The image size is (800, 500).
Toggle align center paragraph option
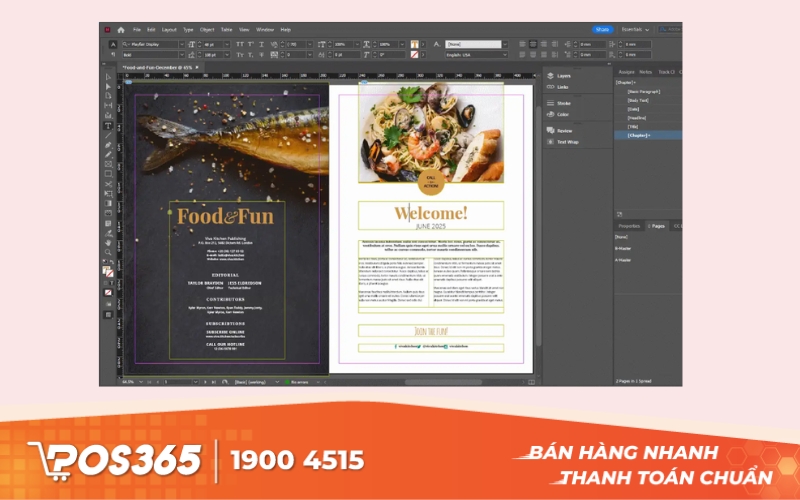[x=533, y=44]
